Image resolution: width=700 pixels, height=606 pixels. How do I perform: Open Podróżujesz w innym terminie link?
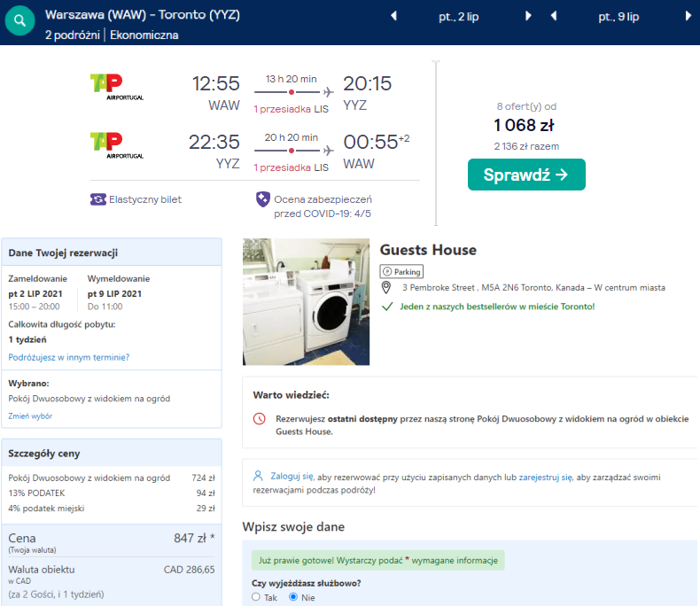pyautogui.click(x=69, y=357)
